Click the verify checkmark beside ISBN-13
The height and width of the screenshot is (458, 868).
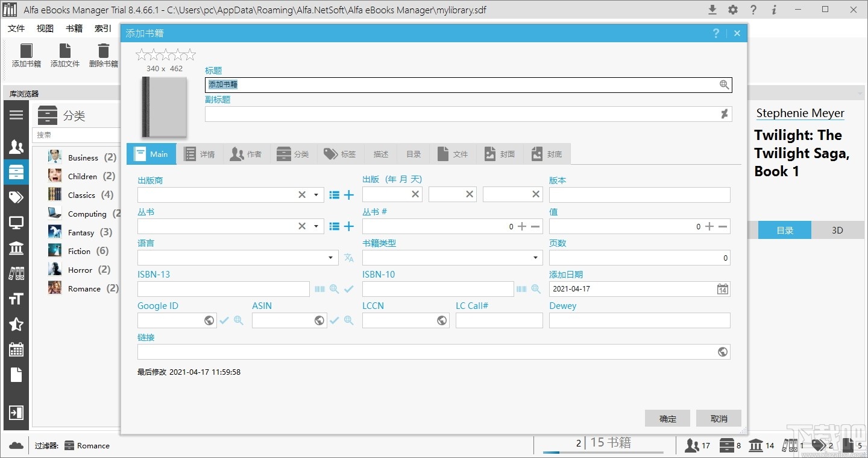tap(348, 289)
